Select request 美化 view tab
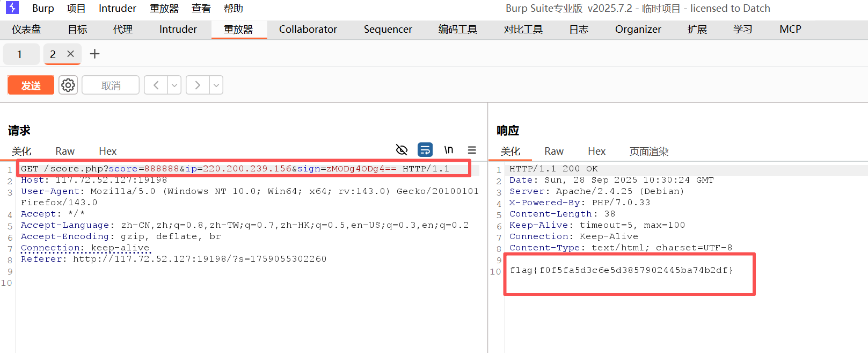 click(21, 151)
